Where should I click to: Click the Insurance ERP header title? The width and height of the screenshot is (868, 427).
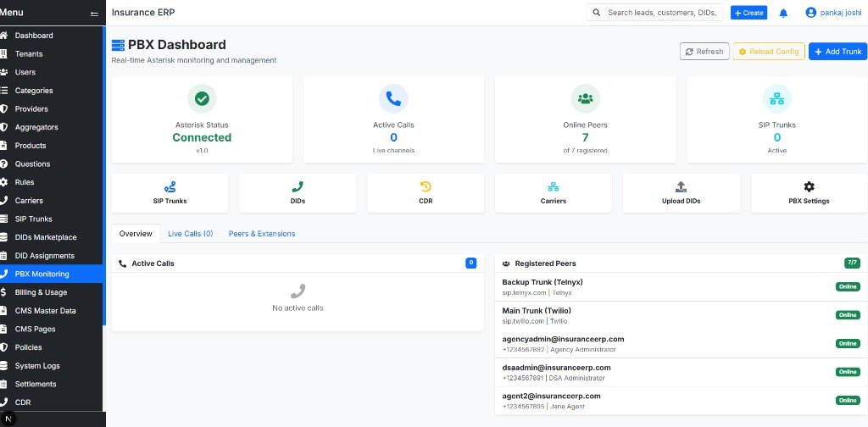[143, 12]
